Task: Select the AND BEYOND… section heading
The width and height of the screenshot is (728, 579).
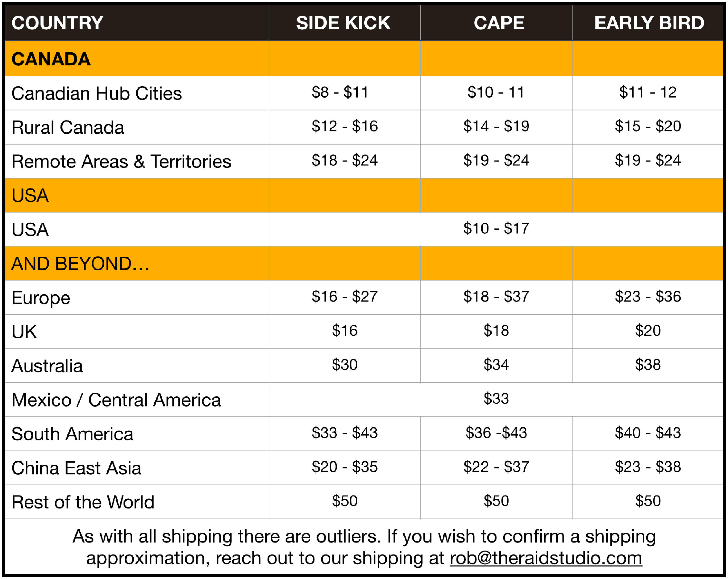Action: coord(80,264)
